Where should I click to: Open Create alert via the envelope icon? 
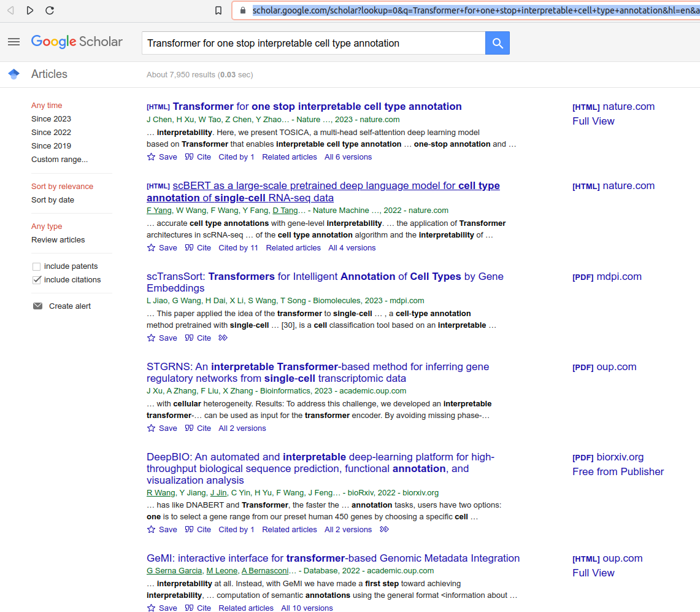[39, 306]
